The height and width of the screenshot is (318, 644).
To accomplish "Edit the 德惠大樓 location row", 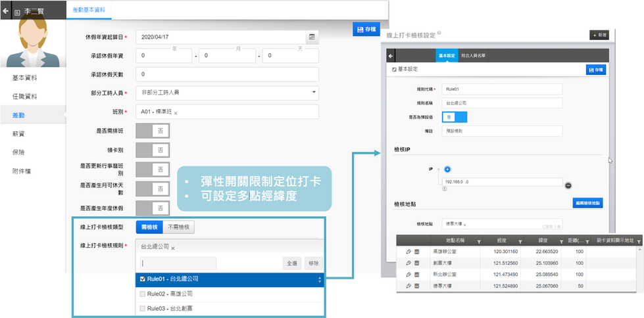I will point(409,286).
